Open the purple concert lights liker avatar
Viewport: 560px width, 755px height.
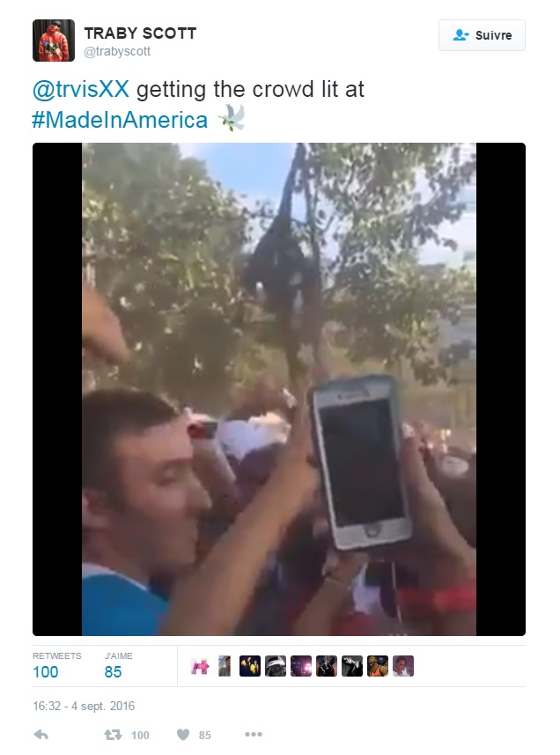coord(300,666)
